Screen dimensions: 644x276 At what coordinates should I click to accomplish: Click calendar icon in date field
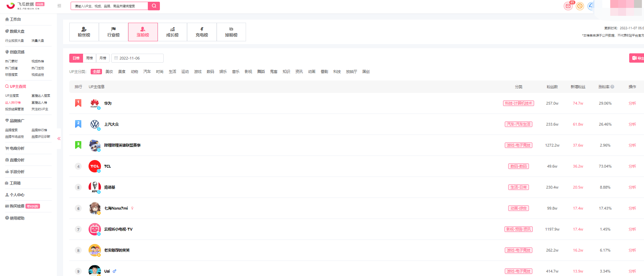tap(116, 58)
